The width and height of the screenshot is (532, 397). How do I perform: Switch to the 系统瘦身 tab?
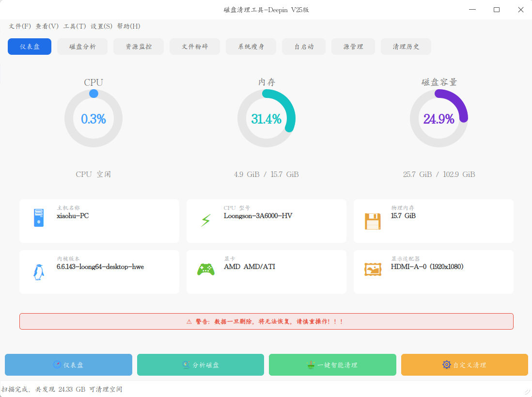point(251,47)
